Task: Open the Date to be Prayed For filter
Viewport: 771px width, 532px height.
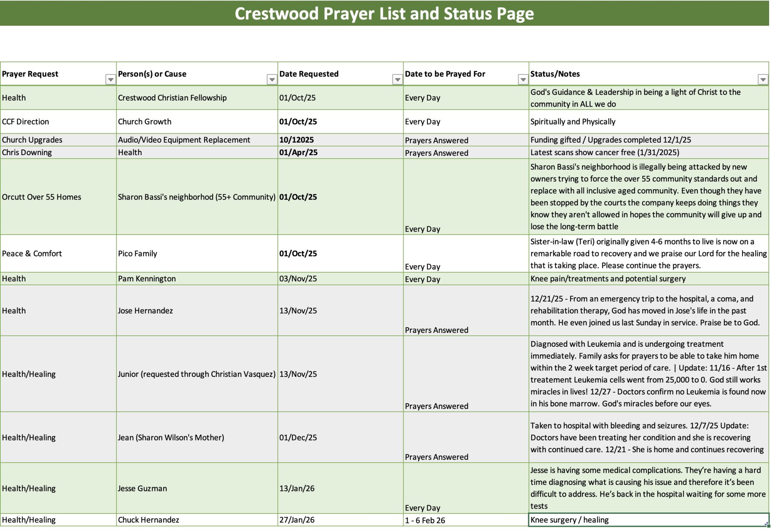Action: [523, 79]
